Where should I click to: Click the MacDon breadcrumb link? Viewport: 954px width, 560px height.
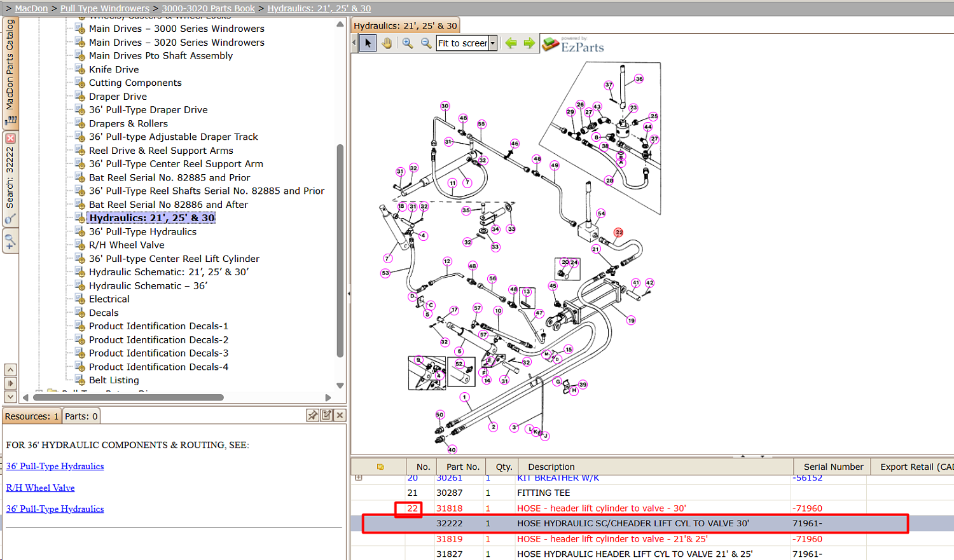(x=31, y=8)
